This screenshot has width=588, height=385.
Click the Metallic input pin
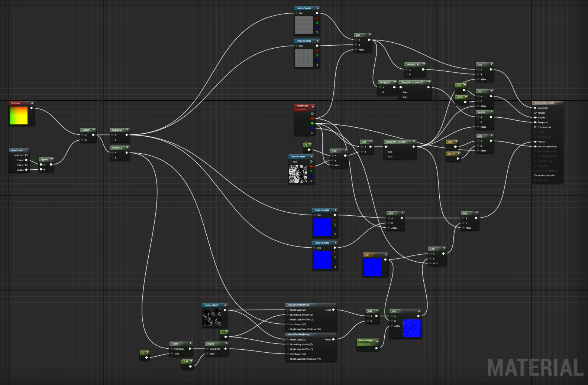click(x=535, y=113)
